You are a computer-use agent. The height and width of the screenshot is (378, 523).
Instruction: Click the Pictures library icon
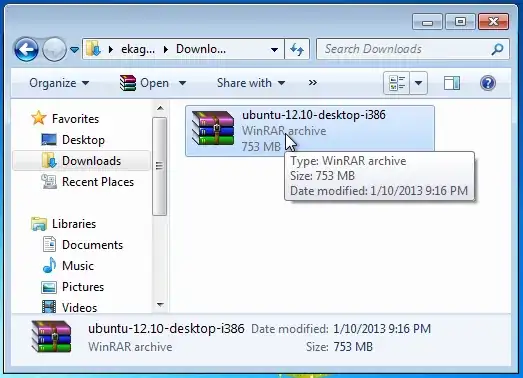pyautogui.click(x=49, y=287)
